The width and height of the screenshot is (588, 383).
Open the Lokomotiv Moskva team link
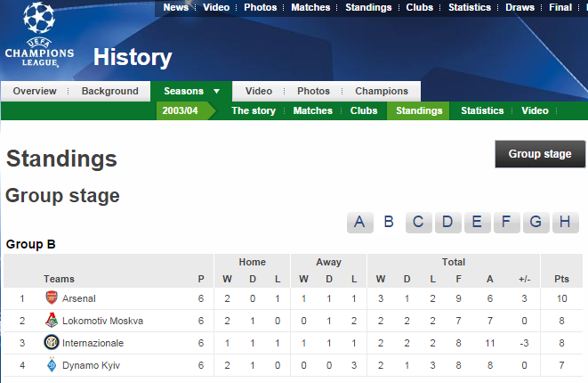[102, 321]
